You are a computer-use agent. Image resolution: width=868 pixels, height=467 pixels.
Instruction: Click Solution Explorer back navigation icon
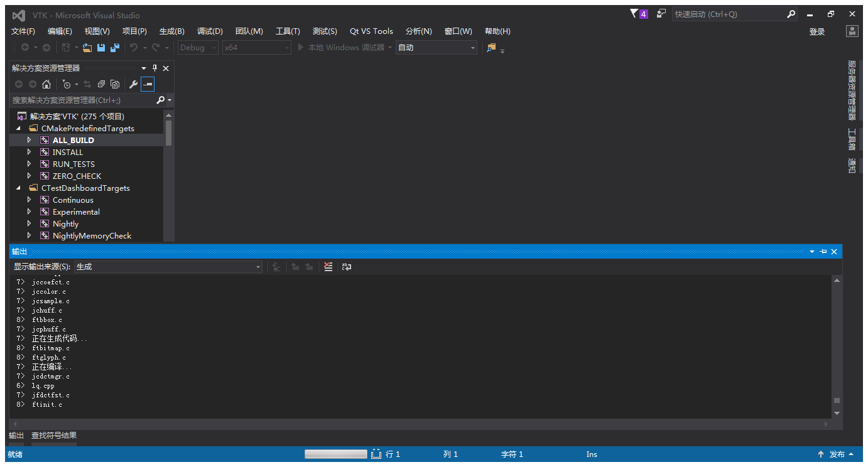[x=19, y=84]
